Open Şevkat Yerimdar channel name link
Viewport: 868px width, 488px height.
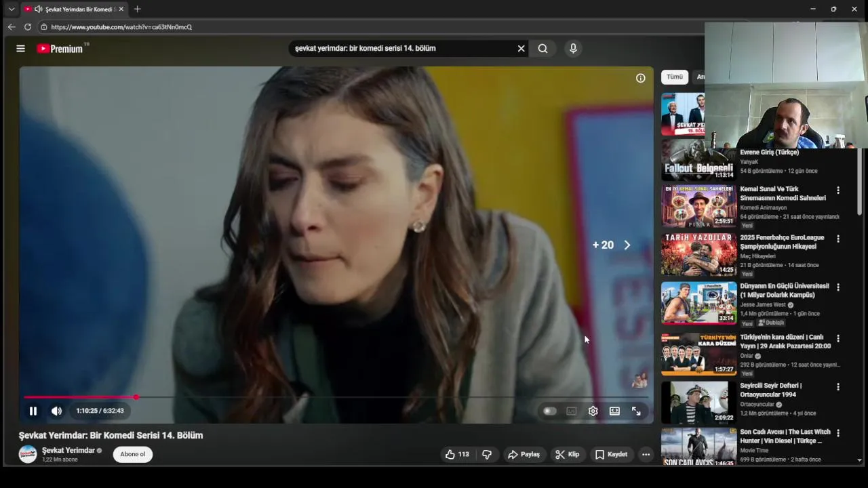pos(68,450)
